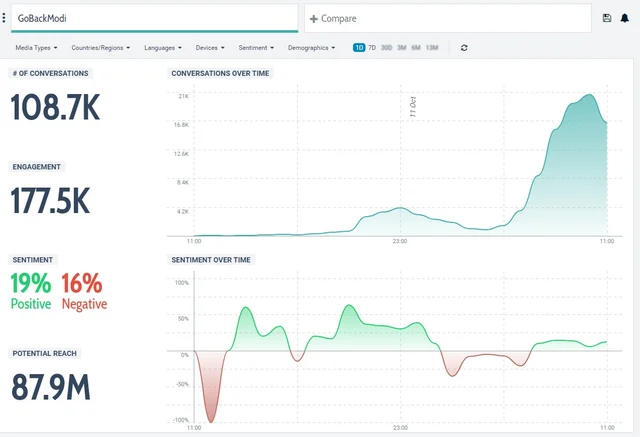
Task: Click the SENTIMENT label
Action: tap(33, 260)
